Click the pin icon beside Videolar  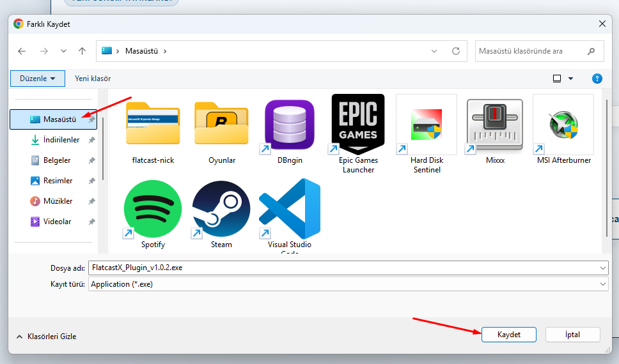coord(91,222)
